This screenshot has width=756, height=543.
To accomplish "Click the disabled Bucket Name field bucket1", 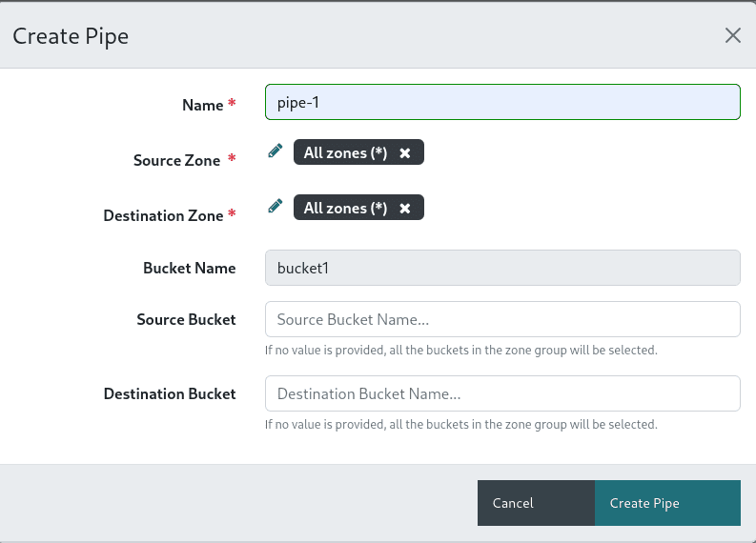I will coord(502,268).
